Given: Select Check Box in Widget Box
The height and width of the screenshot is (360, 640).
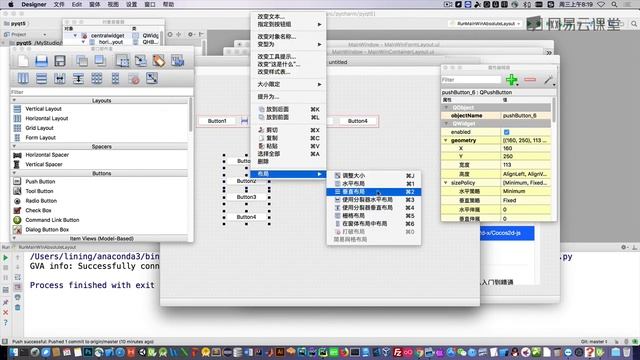Looking at the screenshot, I should click(x=38, y=211).
